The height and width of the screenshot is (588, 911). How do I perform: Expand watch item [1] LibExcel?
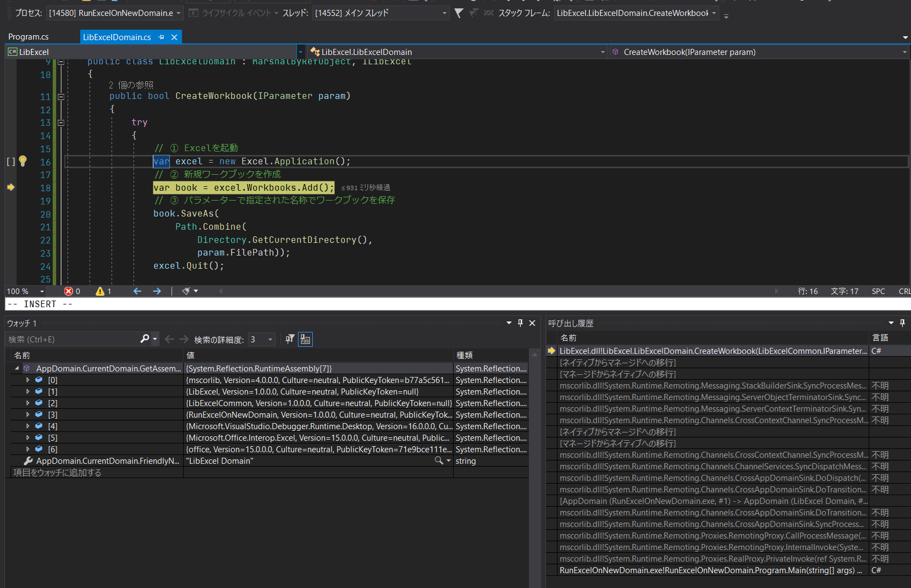[x=27, y=391]
